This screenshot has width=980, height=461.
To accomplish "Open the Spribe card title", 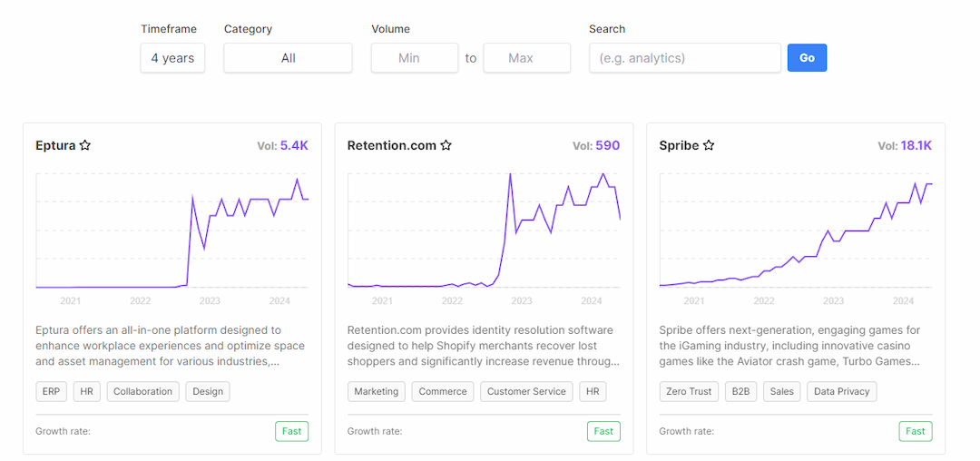I will [679, 145].
